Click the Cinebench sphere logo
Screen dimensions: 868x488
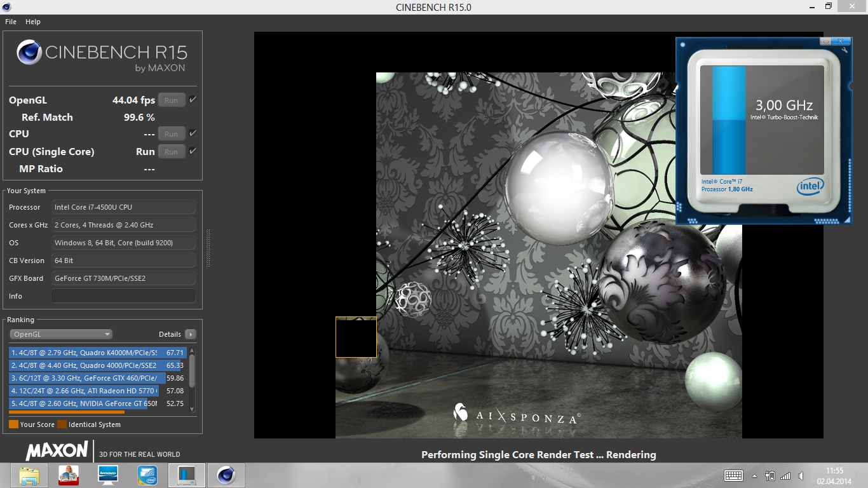point(29,52)
